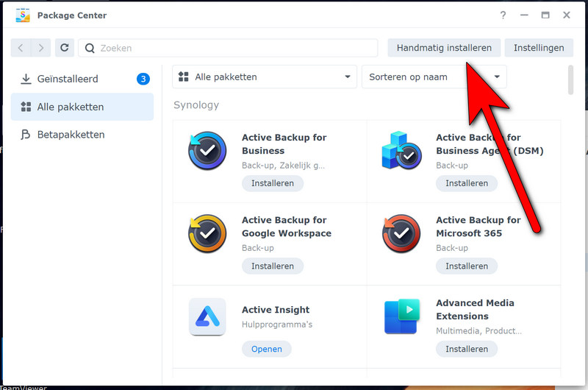588x390 pixels.
Task: Click Back-up, Zakelijk g... category text
Action: (283, 166)
